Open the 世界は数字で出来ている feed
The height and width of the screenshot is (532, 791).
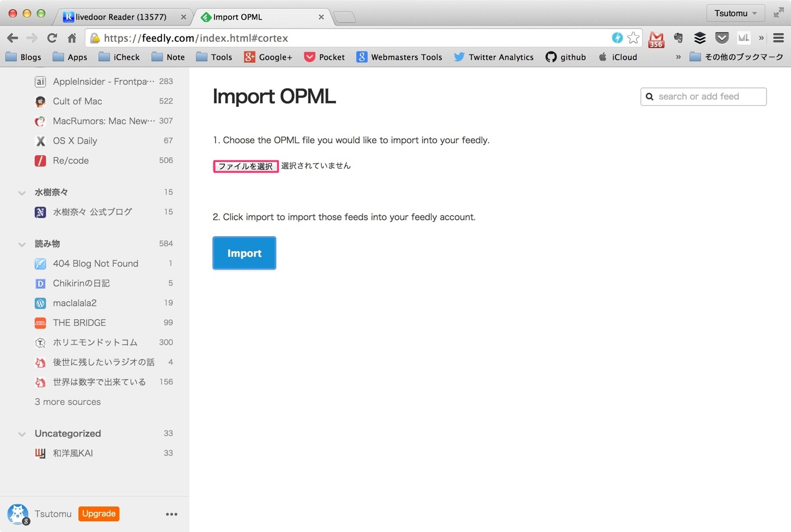(x=104, y=382)
